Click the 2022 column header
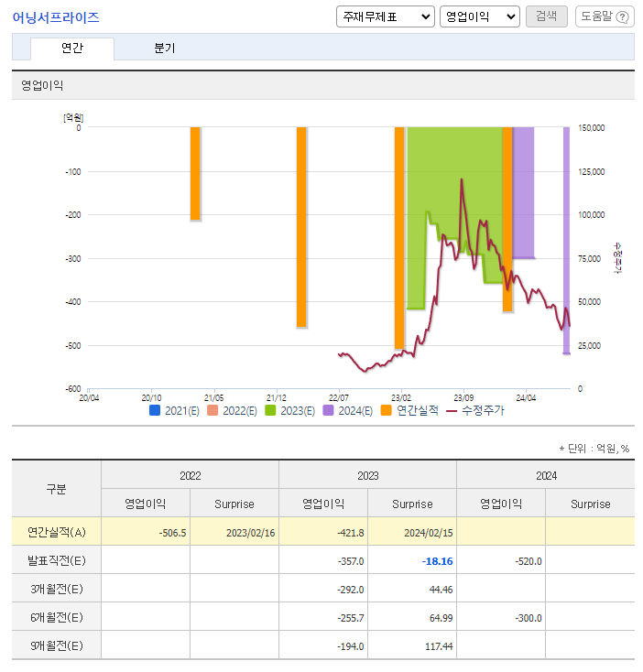The width and height of the screenshot is (643, 672). [190, 476]
